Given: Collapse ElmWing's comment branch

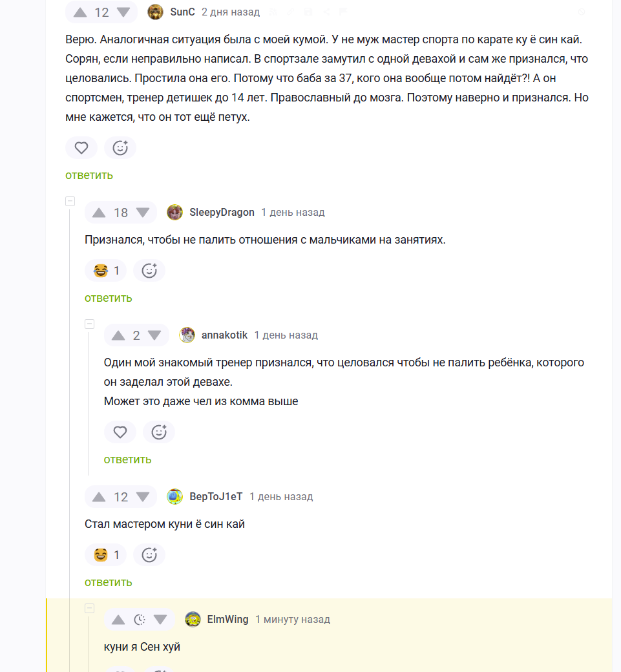Looking at the screenshot, I should click(90, 609).
